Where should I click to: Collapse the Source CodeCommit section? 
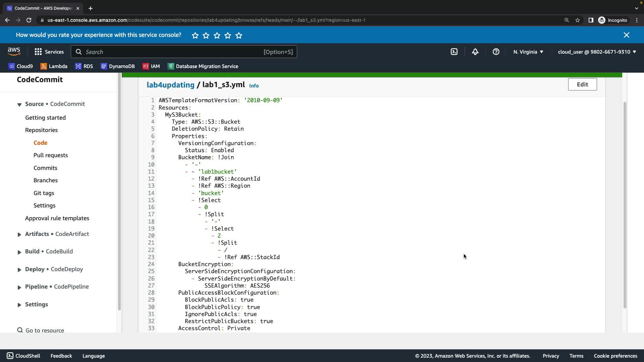pyautogui.click(x=19, y=105)
